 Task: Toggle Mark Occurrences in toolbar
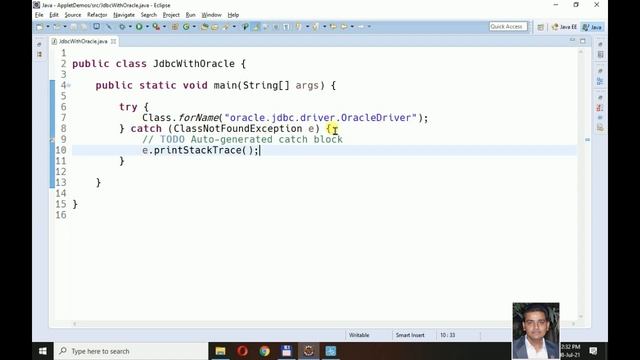(256, 27)
